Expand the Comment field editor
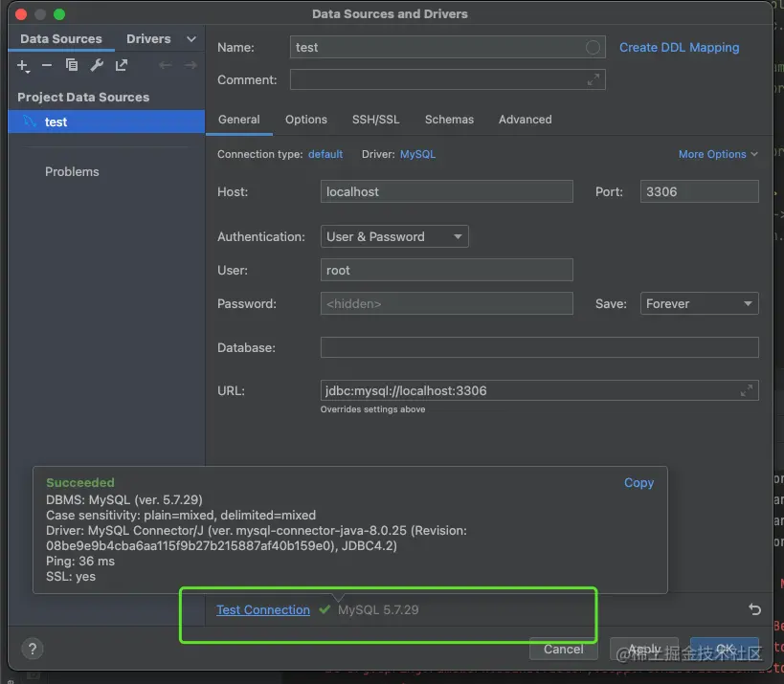The width and height of the screenshot is (784, 684). pyautogui.click(x=593, y=79)
